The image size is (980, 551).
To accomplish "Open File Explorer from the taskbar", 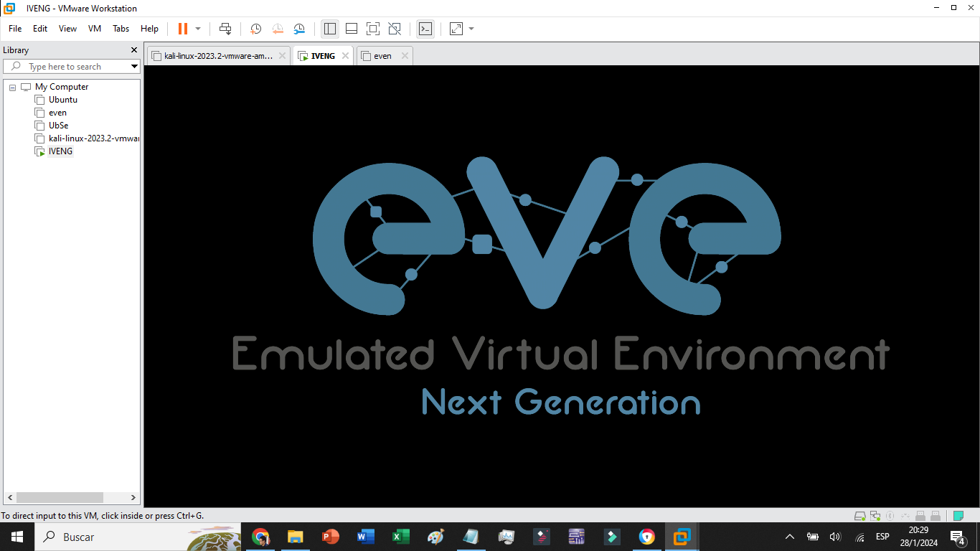I will click(295, 537).
